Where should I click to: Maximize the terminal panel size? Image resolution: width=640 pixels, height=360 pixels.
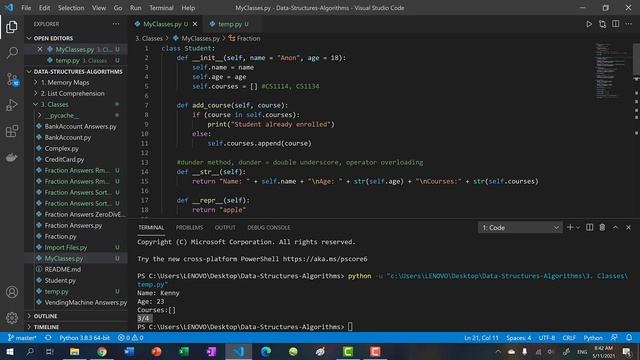(x=615, y=227)
